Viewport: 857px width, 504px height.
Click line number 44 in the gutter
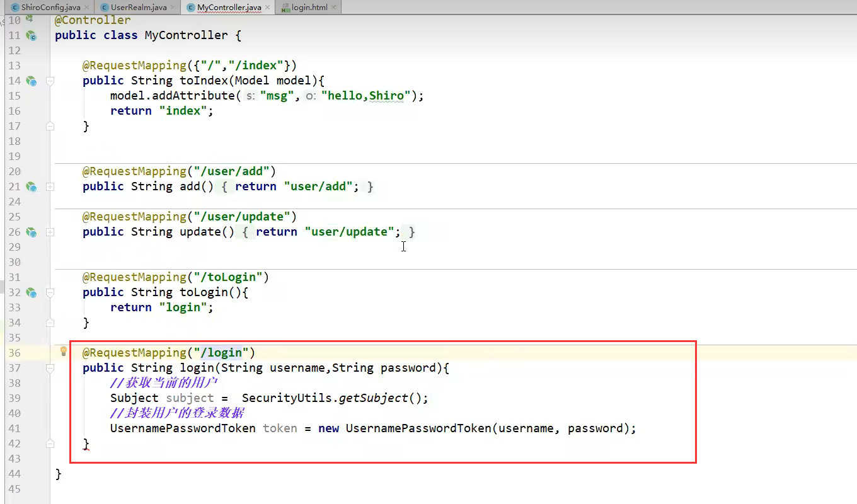[x=14, y=474]
